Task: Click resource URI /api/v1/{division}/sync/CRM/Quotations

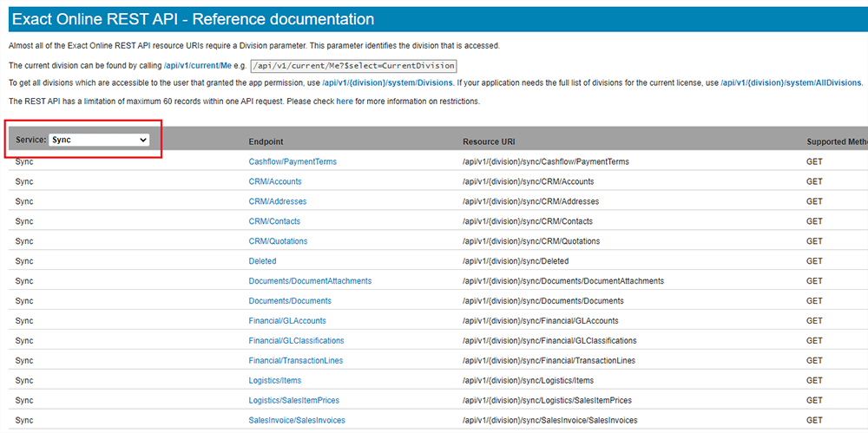Action: [x=531, y=241]
